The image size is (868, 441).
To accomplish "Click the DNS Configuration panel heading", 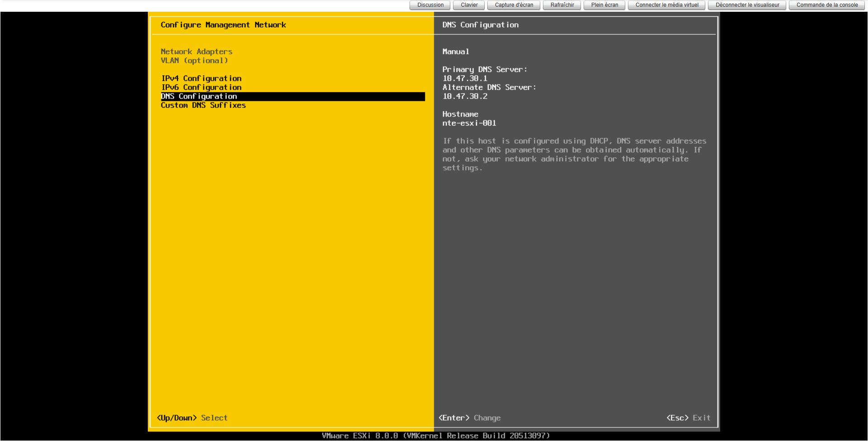I will pyautogui.click(x=481, y=25).
